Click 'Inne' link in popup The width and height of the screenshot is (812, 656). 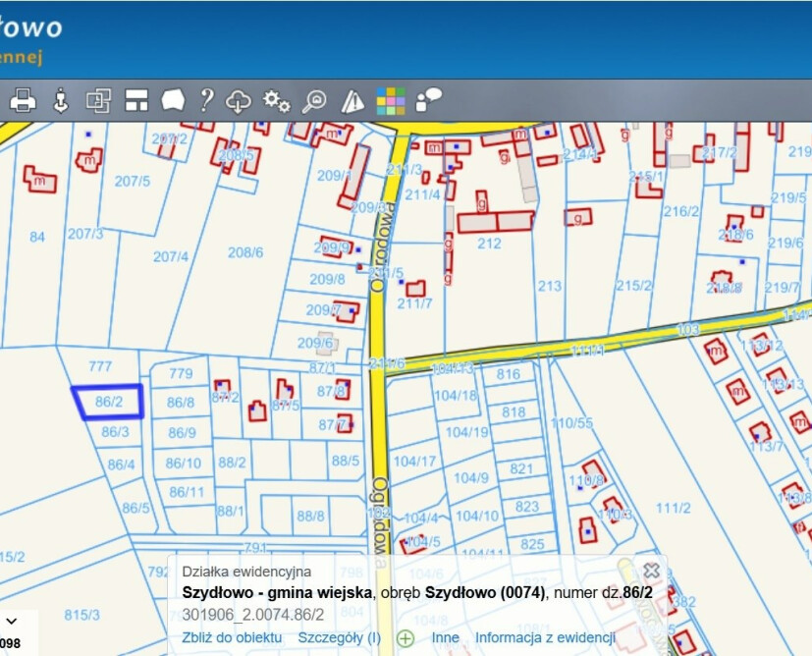click(x=446, y=637)
